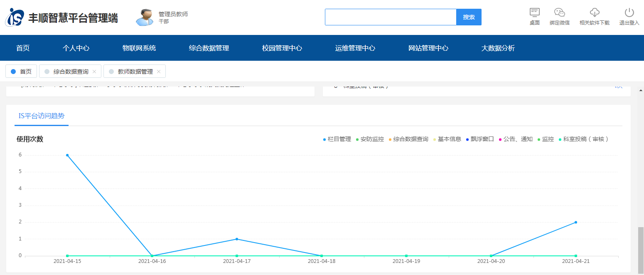The width and height of the screenshot is (644, 275).
Task: Close the 教师数据管理 tab
Action: tap(159, 72)
